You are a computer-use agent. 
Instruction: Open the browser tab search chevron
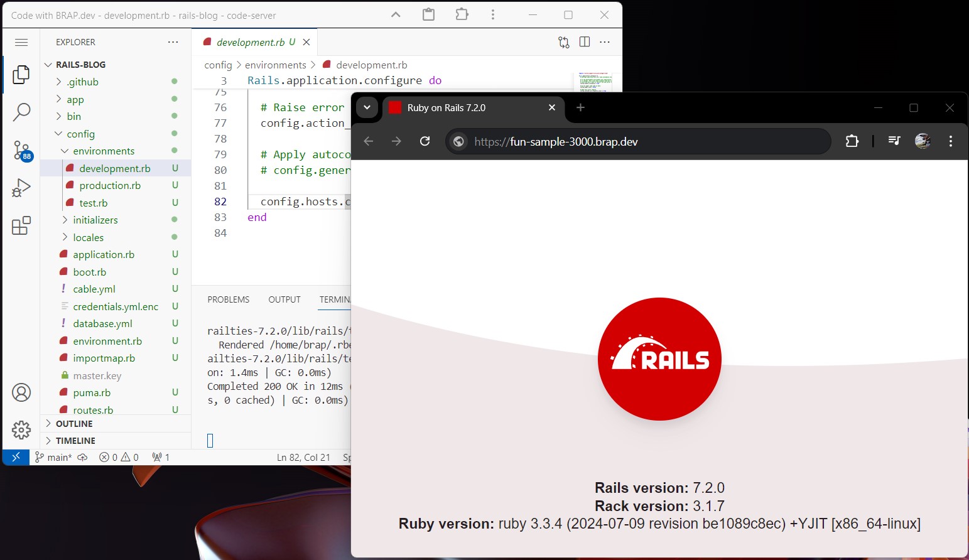pyautogui.click(x=367, y=107)
